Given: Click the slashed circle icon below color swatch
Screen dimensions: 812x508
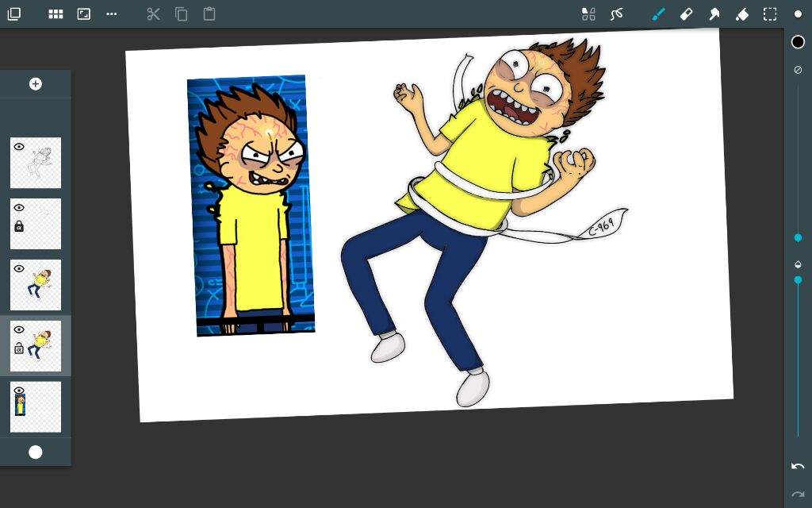Looking at the screenshot, I should click(798, 70).
